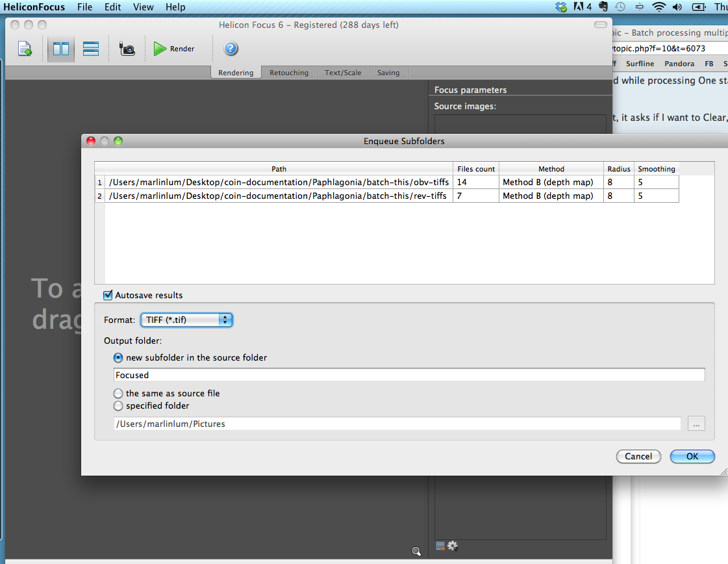Select 'the same as source file' option
Image resolution: width=728 pixels, height=564 pixels.
[x=118, y=394]
